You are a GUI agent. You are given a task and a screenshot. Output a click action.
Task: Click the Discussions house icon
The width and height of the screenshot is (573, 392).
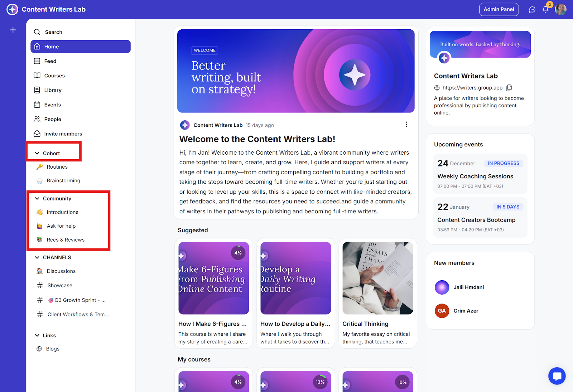click(x=40, y=271)
